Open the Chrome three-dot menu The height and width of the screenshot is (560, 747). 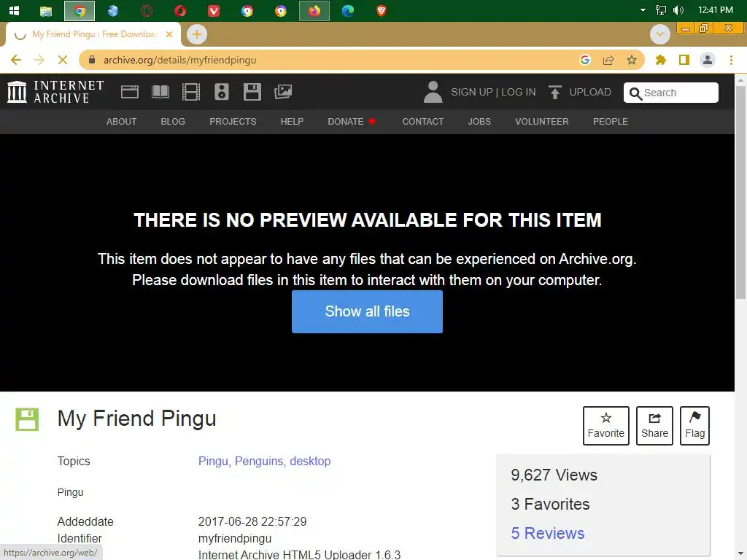pos(731,60)
